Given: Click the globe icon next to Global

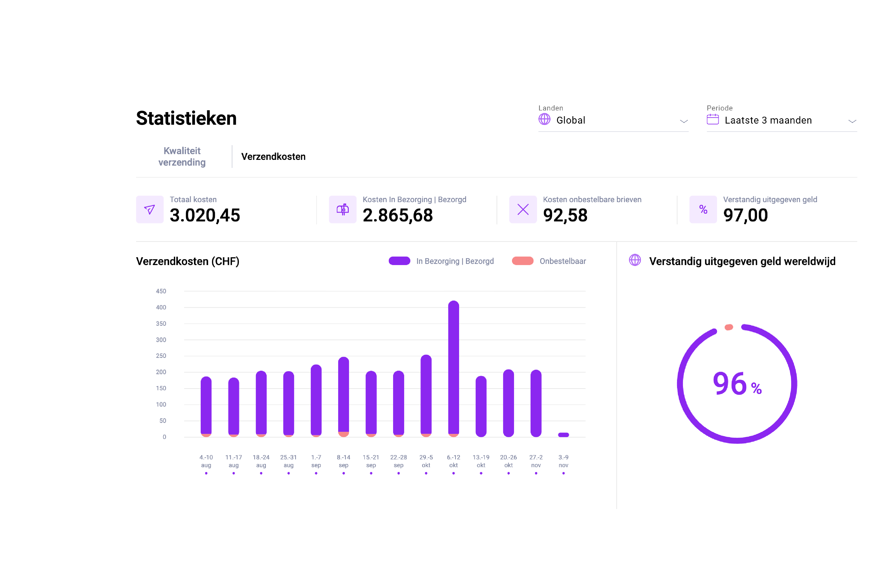Looking at the screenshot, I should tap(544, 120).
